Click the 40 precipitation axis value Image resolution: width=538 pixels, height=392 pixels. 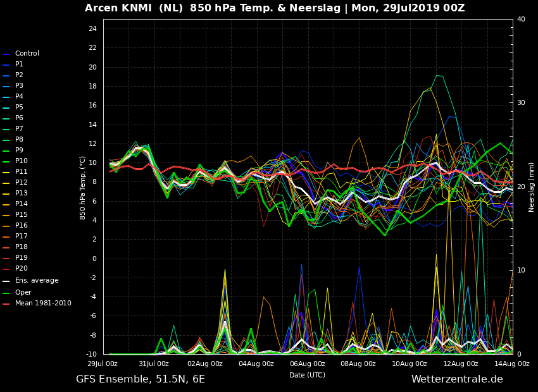click(x=521, y=19)
